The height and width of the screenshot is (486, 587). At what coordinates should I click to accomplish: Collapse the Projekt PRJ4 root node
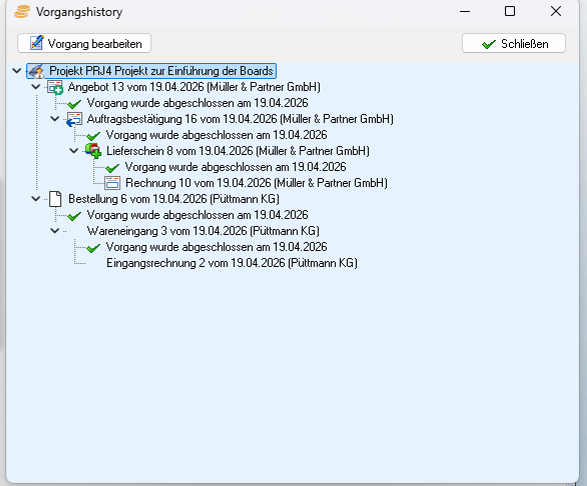[x=16, y=71]
